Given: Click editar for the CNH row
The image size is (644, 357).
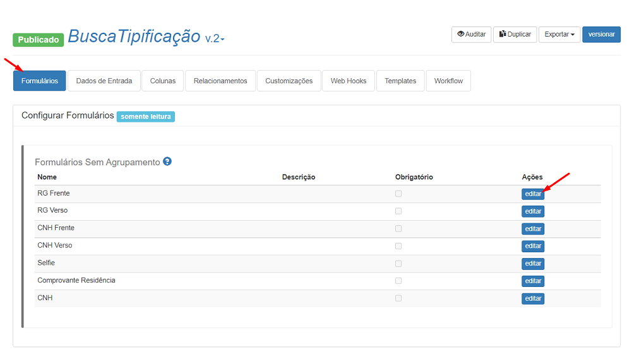Looking at the screenshot, I should click(x=533, y=298).
